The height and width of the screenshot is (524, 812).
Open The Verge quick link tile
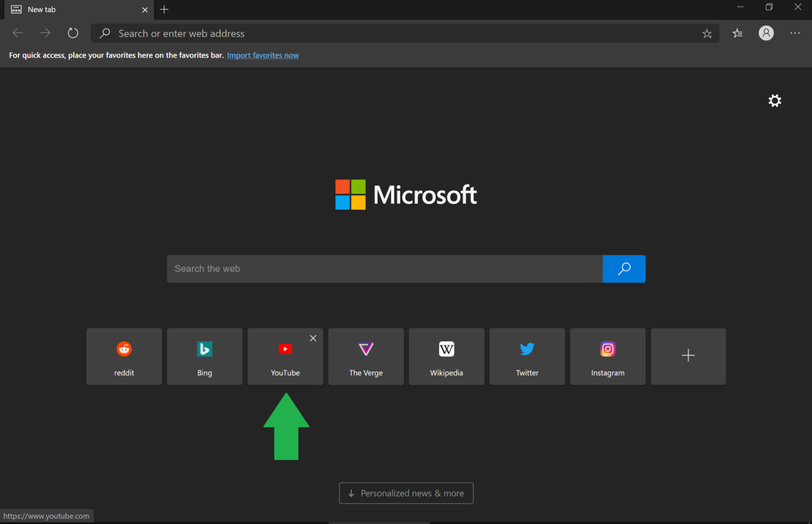(x=366, y=356)
